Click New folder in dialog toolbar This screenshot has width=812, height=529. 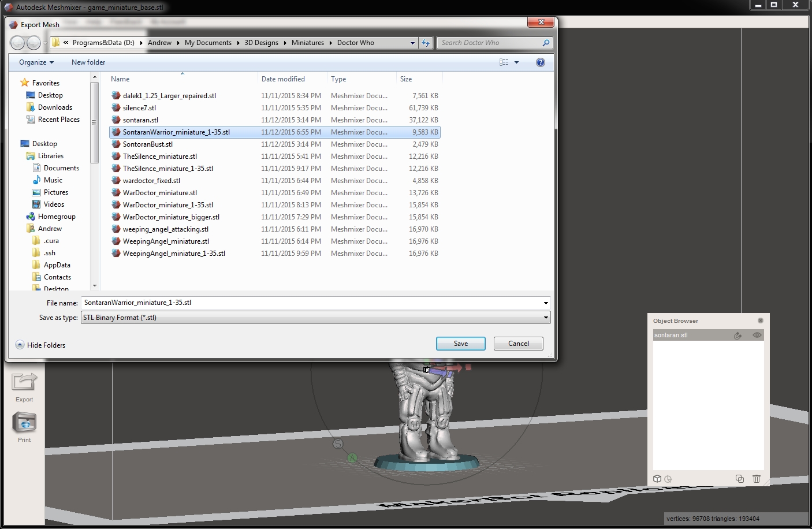point(88,62)
